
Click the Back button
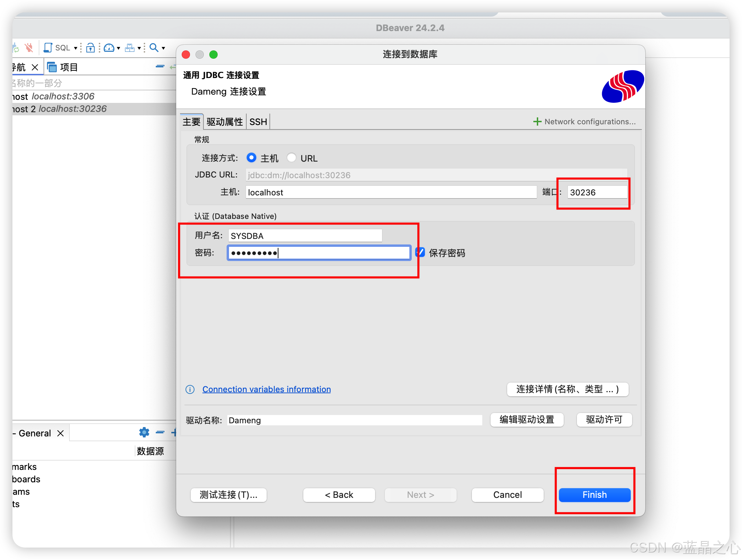339,495
